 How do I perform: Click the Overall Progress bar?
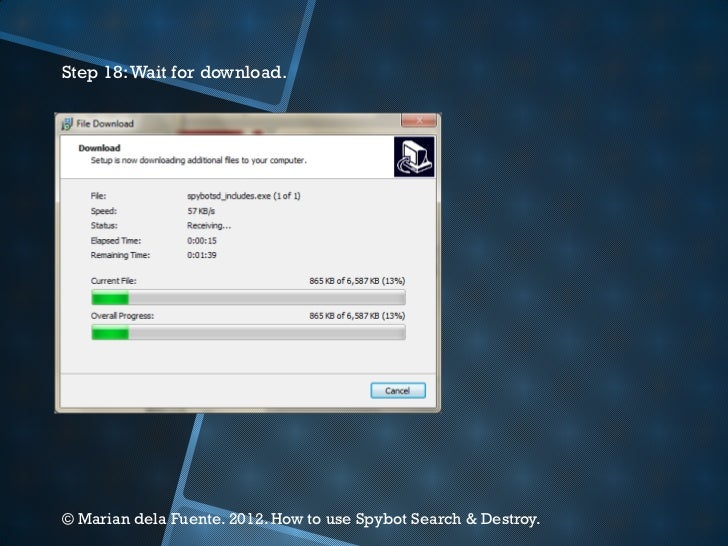248,332
